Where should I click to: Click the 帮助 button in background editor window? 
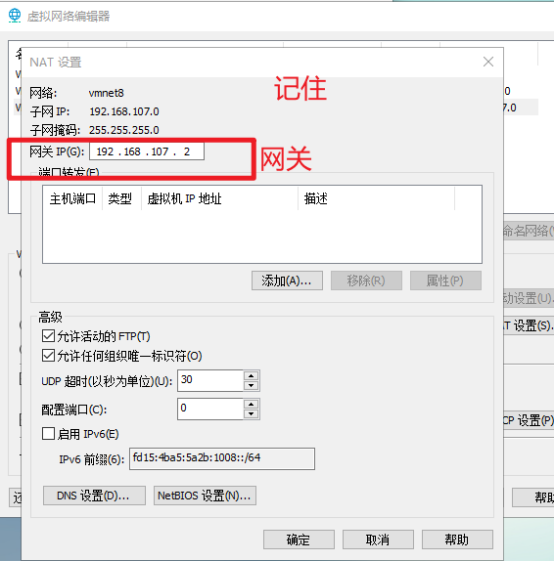[x=534, y=497]
